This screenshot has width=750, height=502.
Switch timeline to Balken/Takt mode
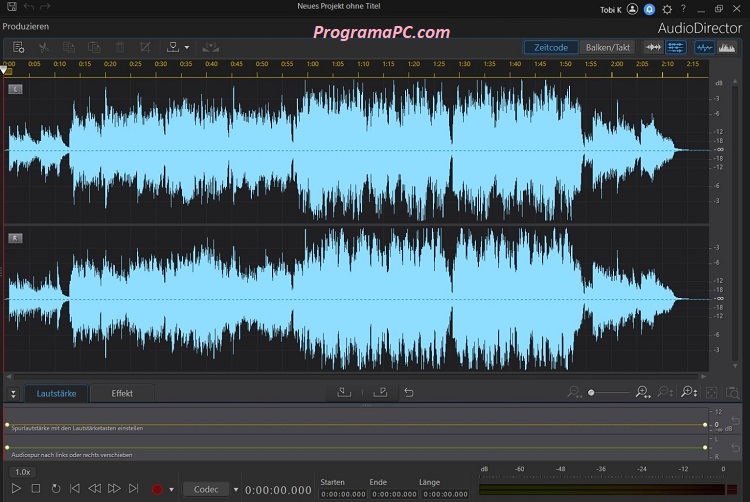pyautogui.click(x=608, y=47)
